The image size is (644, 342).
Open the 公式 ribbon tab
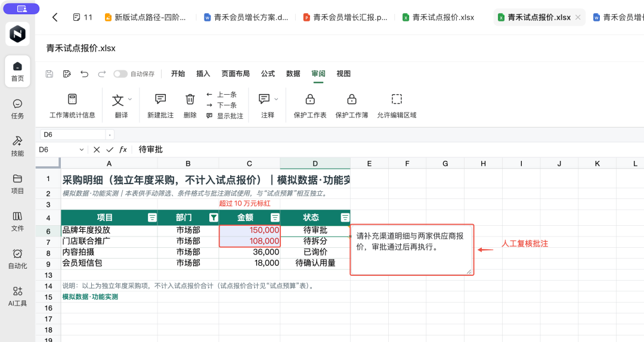tap(268, 73)
